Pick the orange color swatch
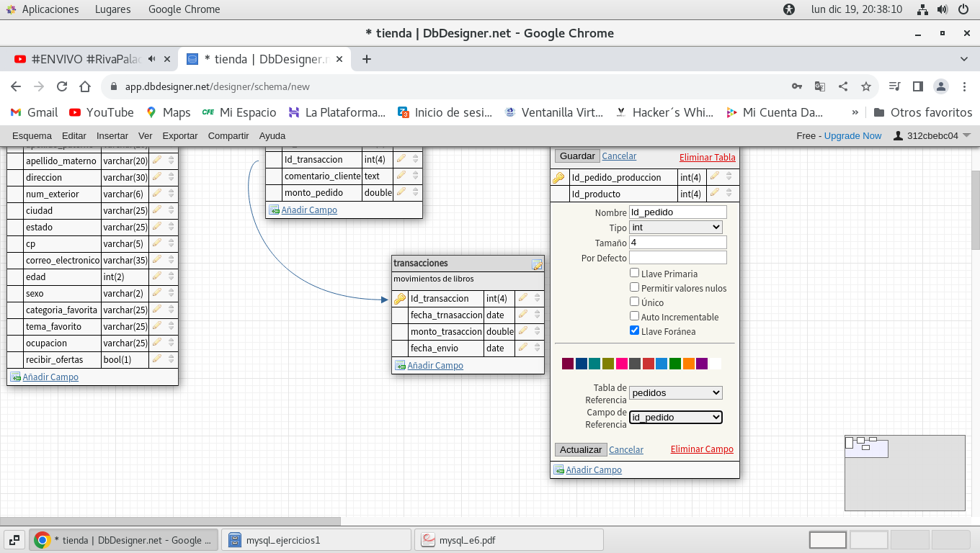This screenshot has width=980, height=553. (x=688, y=364)
